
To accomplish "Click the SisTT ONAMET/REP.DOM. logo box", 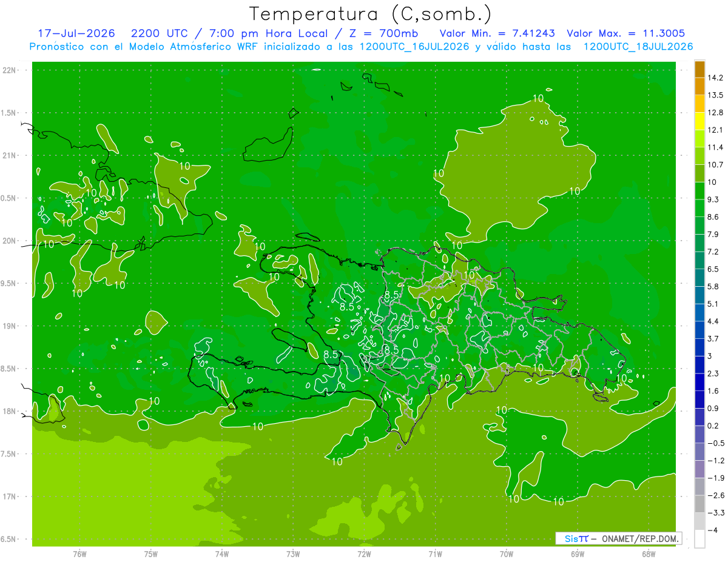I will pyautogui.click(x=618, y=538).
